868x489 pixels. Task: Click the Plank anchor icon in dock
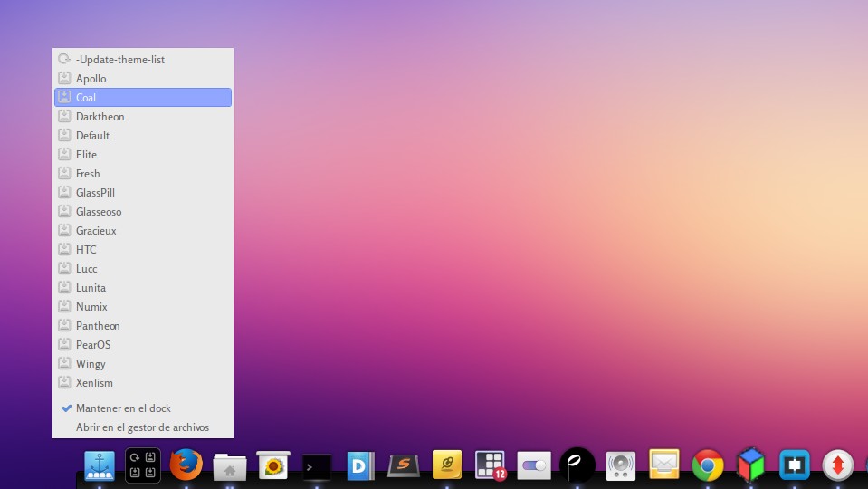click(100, 465)
